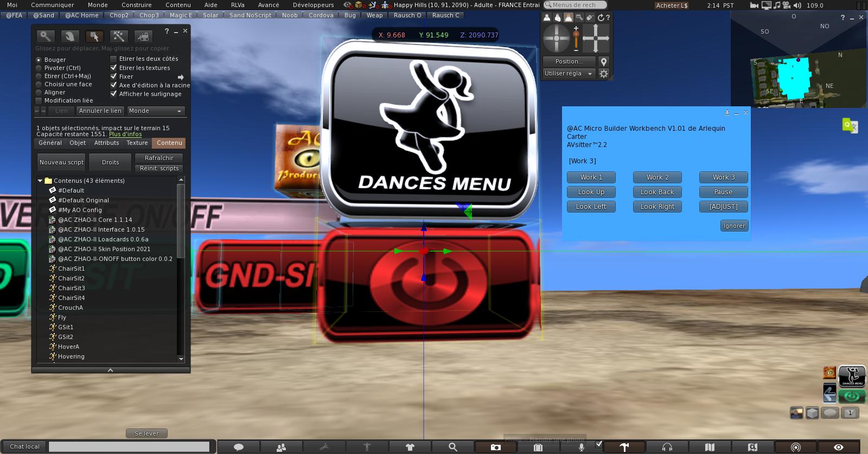Select the bulldozer Land tool
Viewport: 868px width, 454px height.
(143, 36)
